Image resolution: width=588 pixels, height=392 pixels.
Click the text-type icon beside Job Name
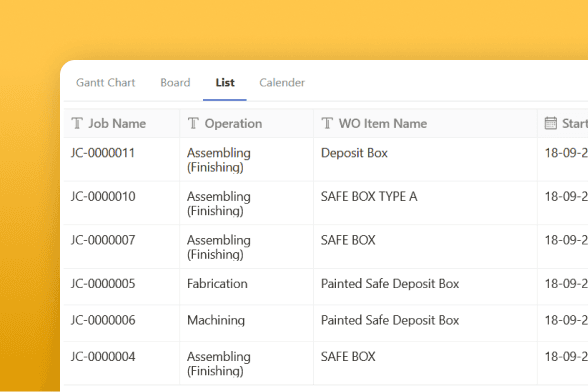77,123
